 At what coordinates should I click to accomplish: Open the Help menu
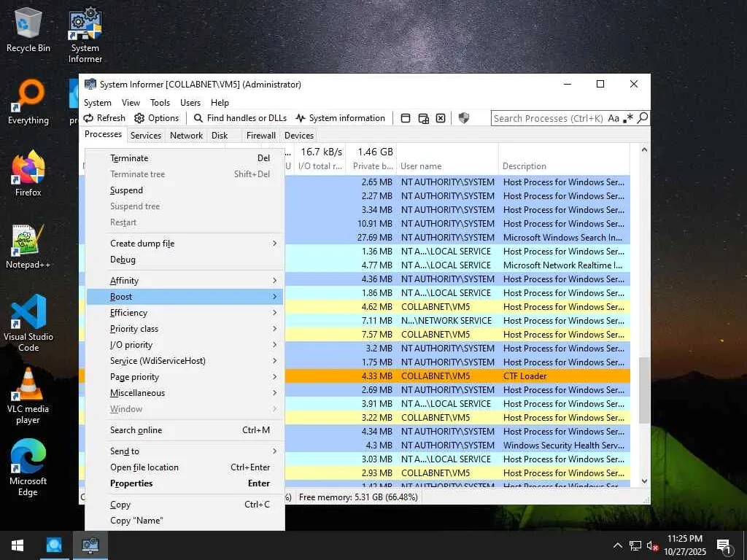[220, 103]
